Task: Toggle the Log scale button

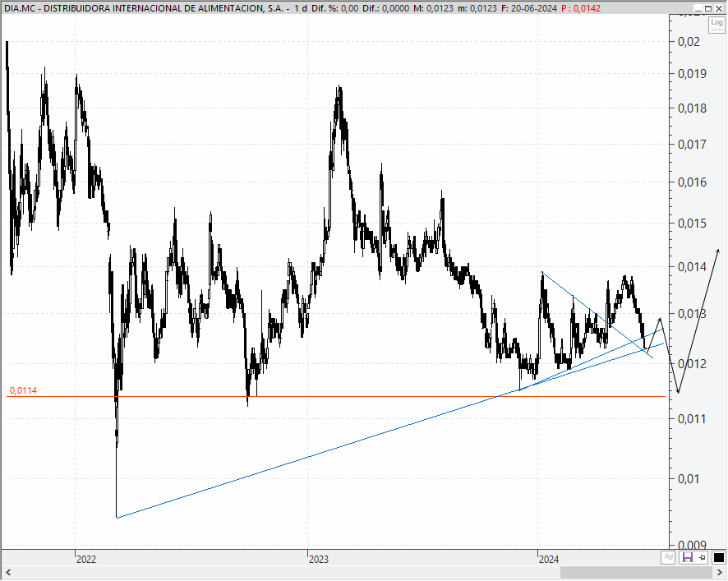Action: pyautogui.click(x=716, y=24)
